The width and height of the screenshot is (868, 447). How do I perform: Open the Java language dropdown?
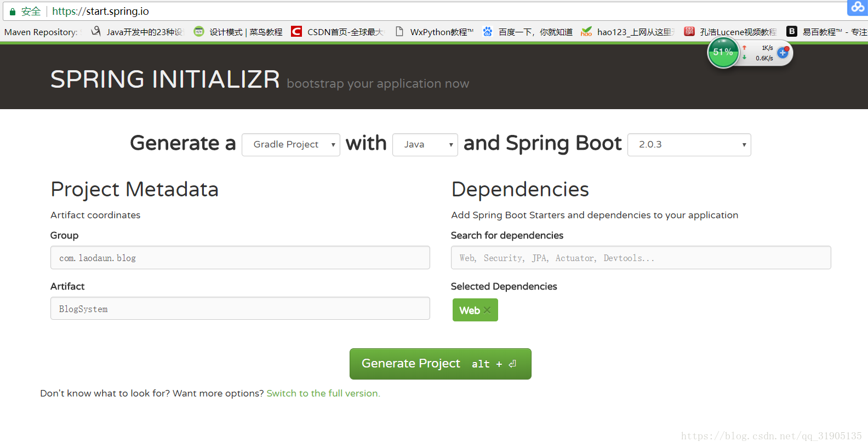click(x=425, y=145)
